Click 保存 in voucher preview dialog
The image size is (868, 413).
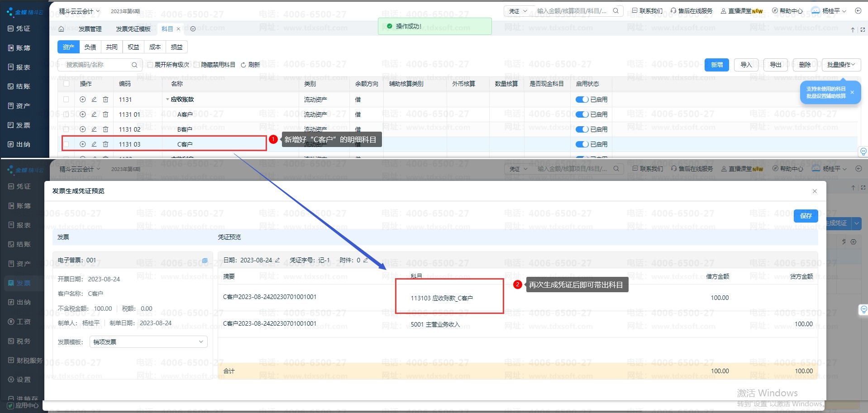[806, 216]
